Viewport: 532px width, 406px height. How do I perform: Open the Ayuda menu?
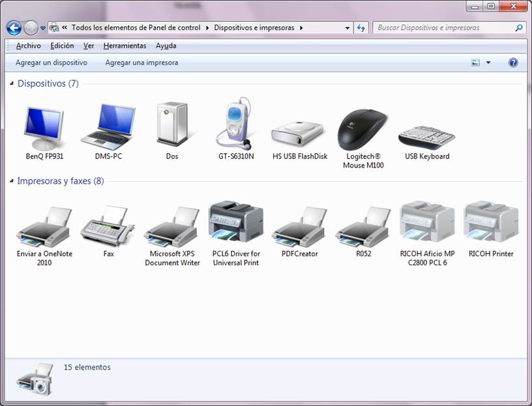tap(166, 46)
